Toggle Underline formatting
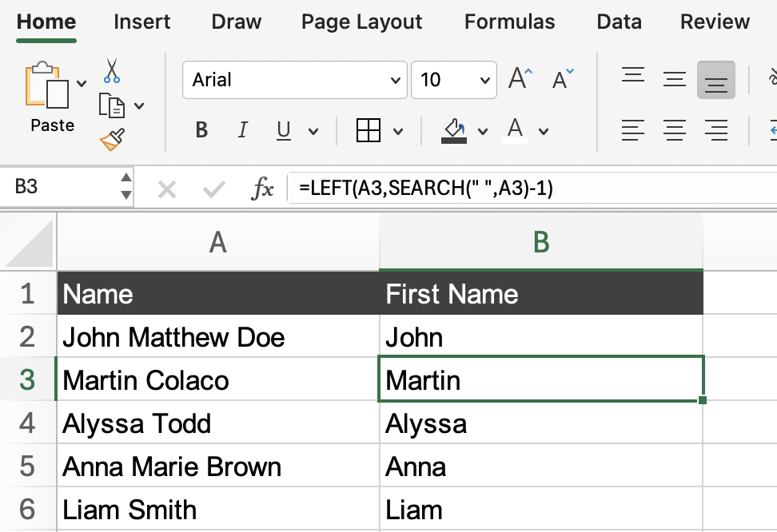The image size is (777, 532). coord(283,130)
